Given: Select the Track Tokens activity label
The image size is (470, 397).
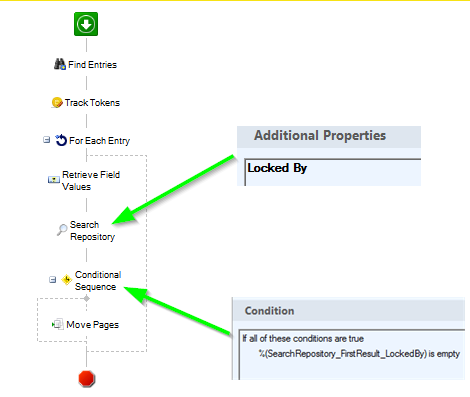Looking at the screenshot, I should pos(92,103).
